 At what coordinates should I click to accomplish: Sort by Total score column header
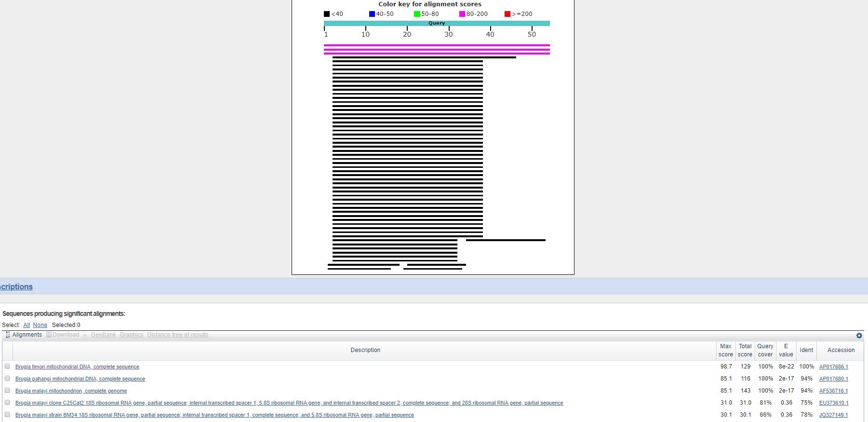point(745,350)
